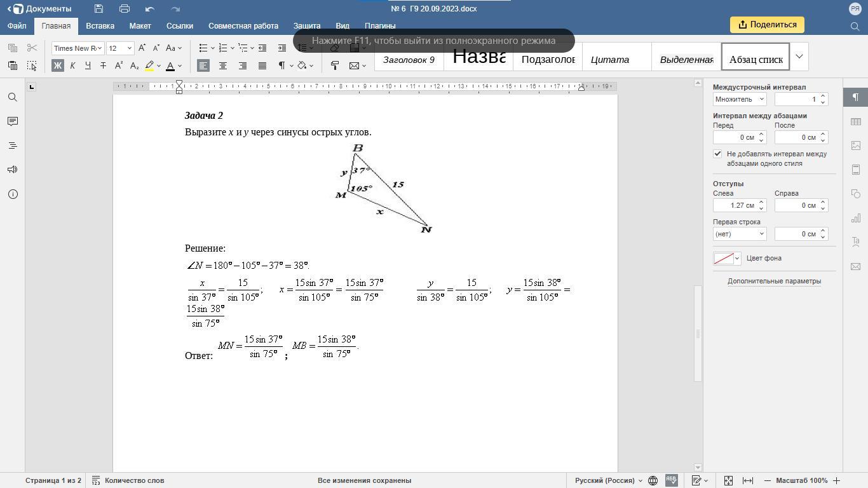This screenshot has width=868, height=488.
Task: Click the copy style paint roller icon
Action: tap(335, 65)
